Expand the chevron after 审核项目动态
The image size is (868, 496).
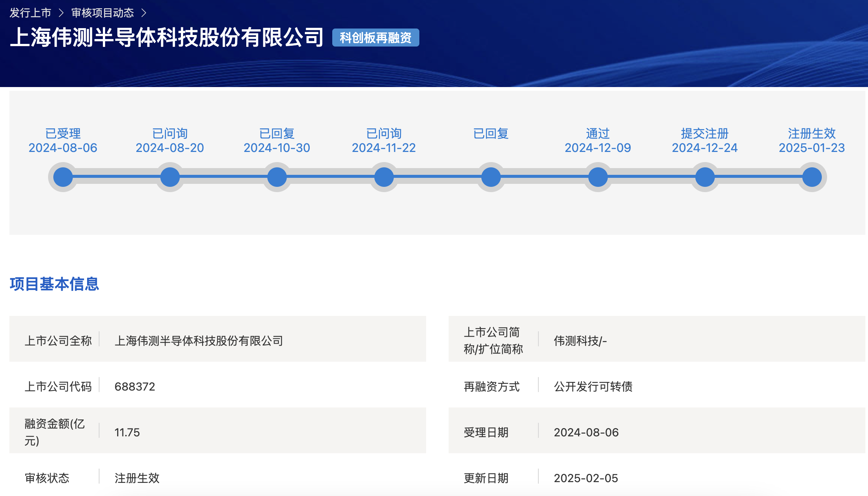(144, 12)
